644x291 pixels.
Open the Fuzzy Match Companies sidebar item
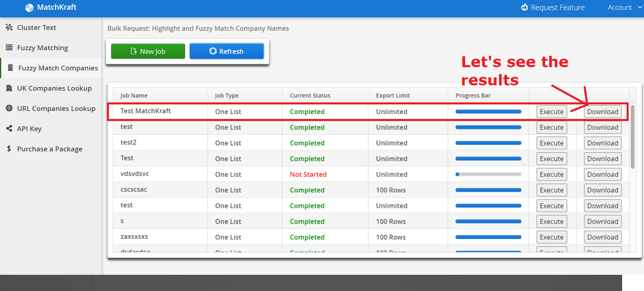point(51,68)
